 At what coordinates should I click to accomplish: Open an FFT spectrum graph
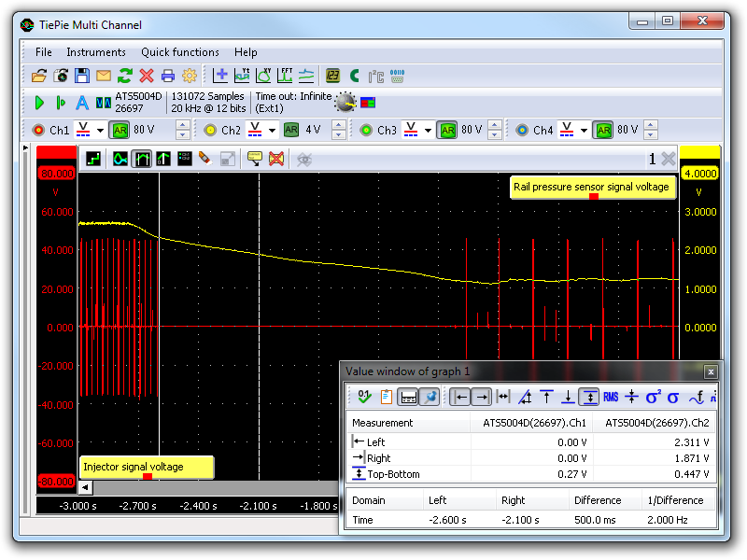click(x=285, y=76)
